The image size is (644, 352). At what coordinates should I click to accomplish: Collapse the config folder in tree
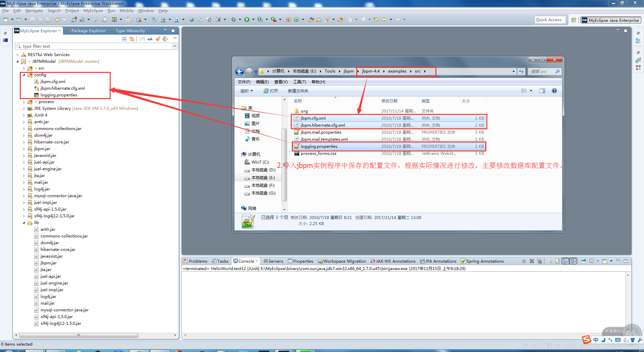coord(24,75)
